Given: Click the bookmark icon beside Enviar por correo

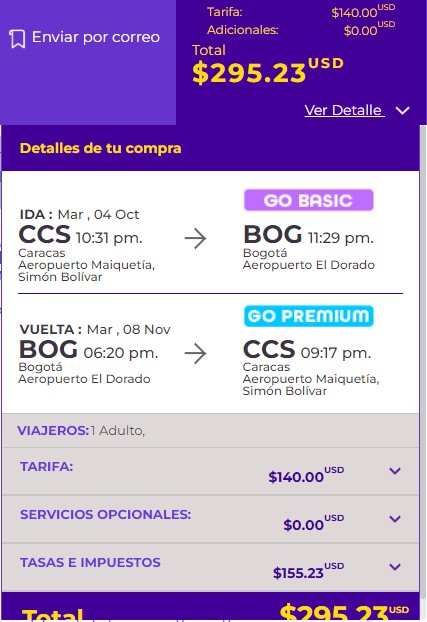Looking at the screenshot, I should [17, 38].
